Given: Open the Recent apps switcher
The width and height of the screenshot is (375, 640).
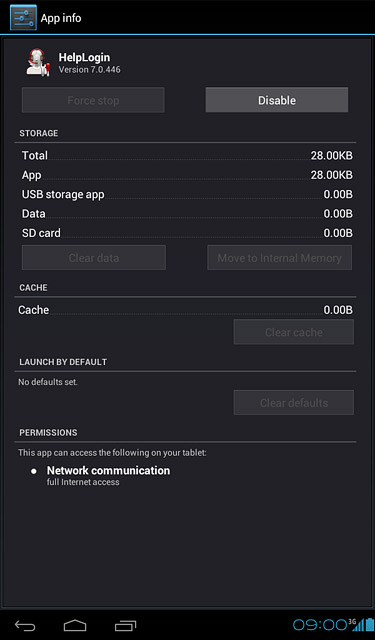Looking at the screenshot, I should [125, 625].
